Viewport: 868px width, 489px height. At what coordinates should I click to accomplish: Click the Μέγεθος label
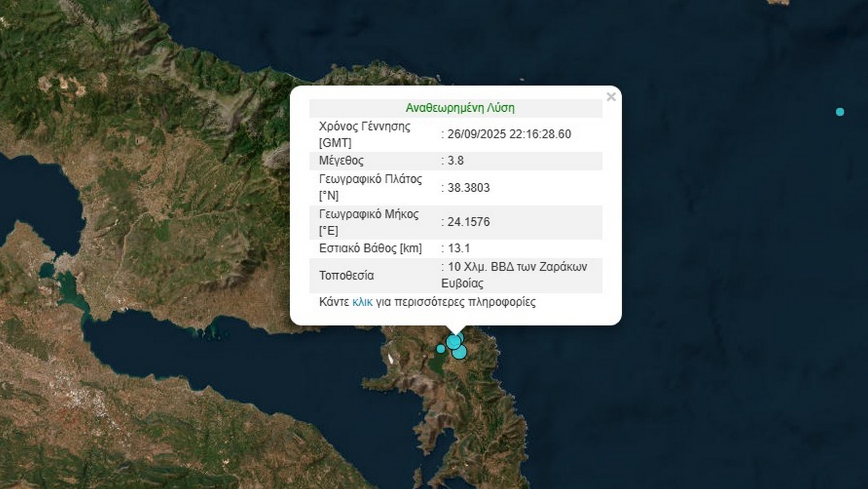click(x=341, y=161)
